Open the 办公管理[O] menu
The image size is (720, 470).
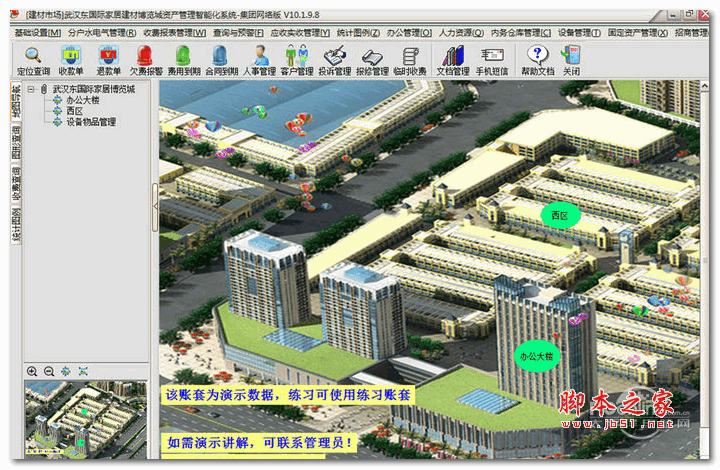point(409,33)
